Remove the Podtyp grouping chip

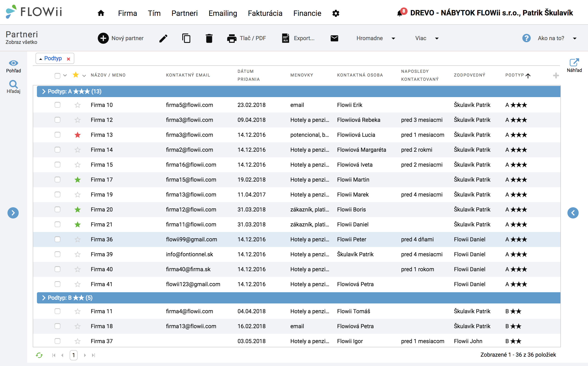click(68, 59)
